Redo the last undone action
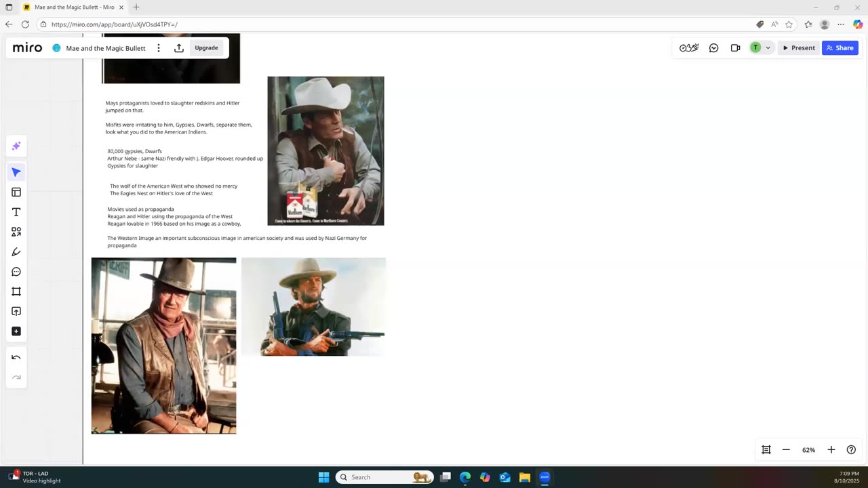This screenshot has height=488, width=868. 16,378
